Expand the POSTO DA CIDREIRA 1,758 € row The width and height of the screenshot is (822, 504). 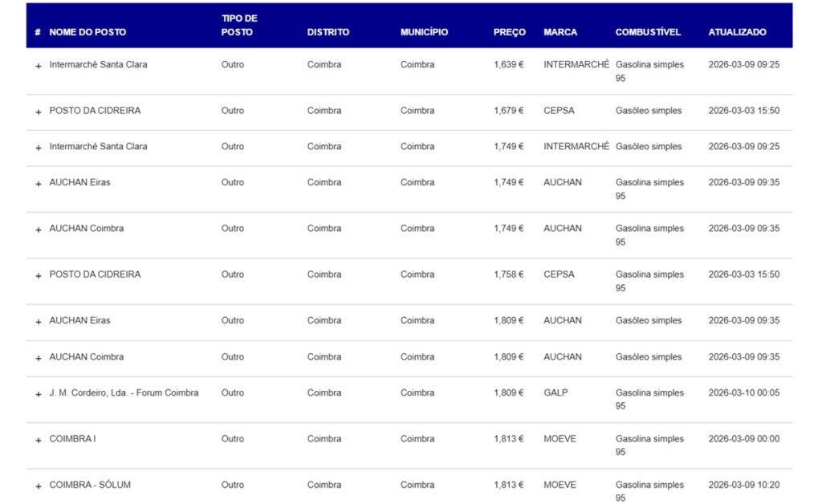pyautogui.click(x=38, y=275)
